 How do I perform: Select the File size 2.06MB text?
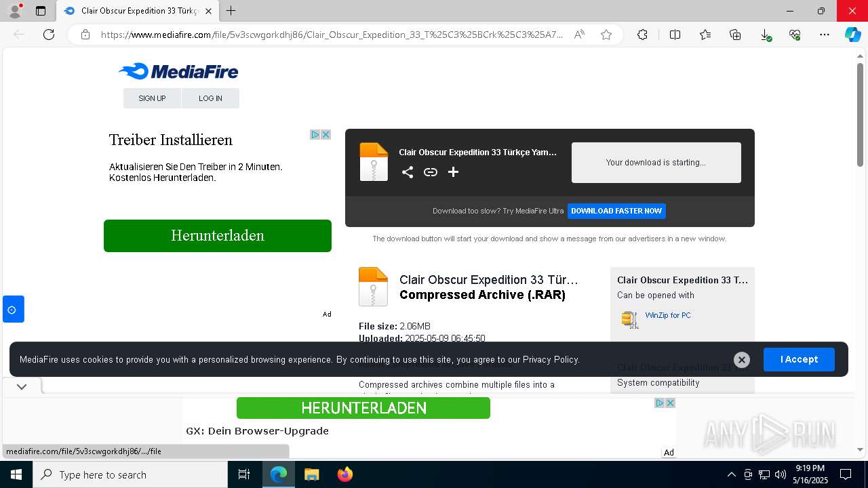tap(395, 326)
